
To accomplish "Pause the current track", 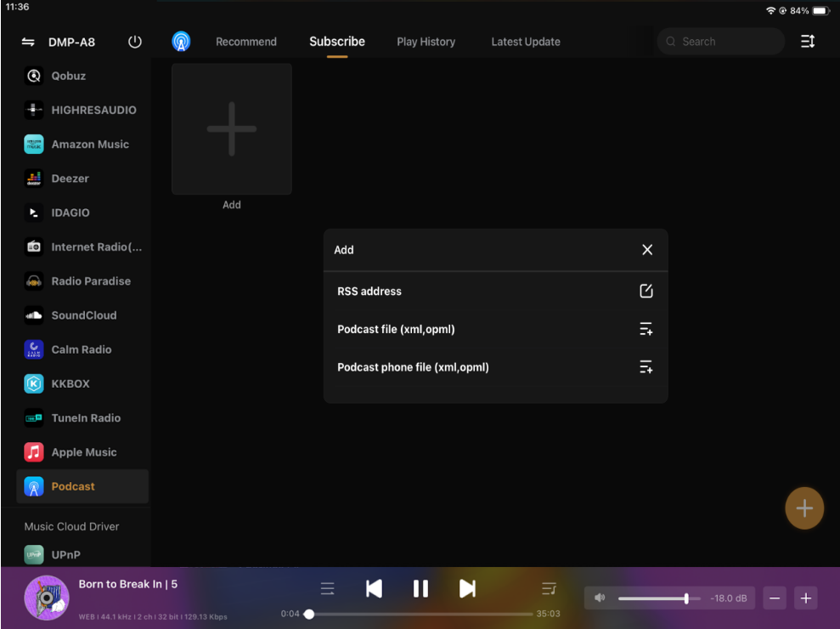I will (420, 589).
